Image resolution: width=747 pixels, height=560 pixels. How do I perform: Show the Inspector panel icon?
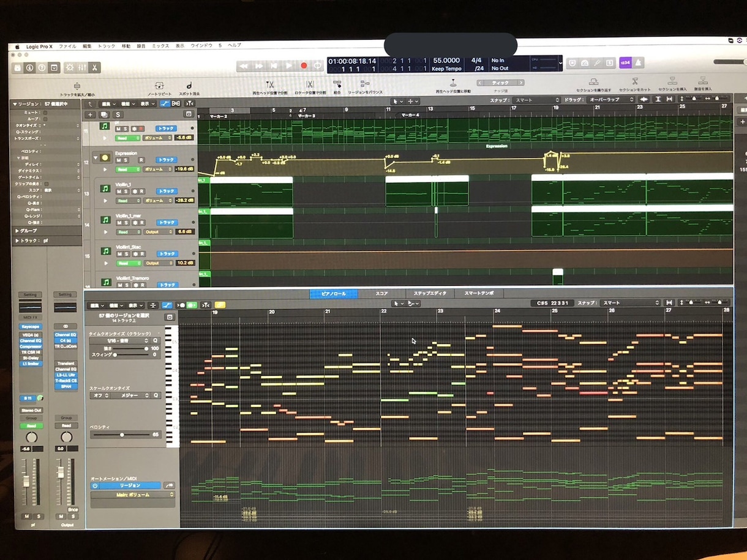coord(29,67)
